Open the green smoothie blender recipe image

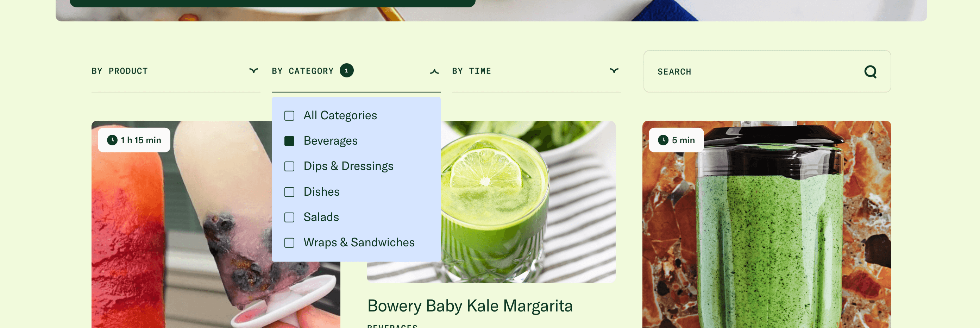pyautogui.click(x=766, y=236)
